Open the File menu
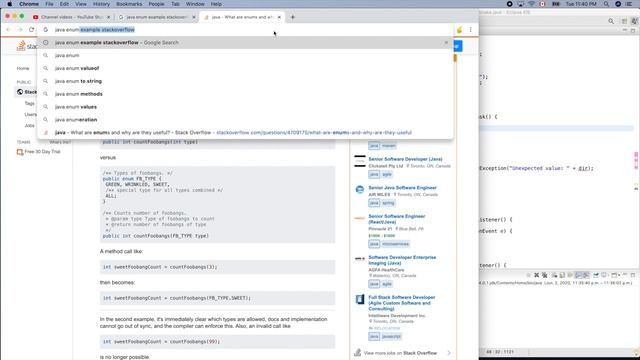640x360 pixels. 49,4
